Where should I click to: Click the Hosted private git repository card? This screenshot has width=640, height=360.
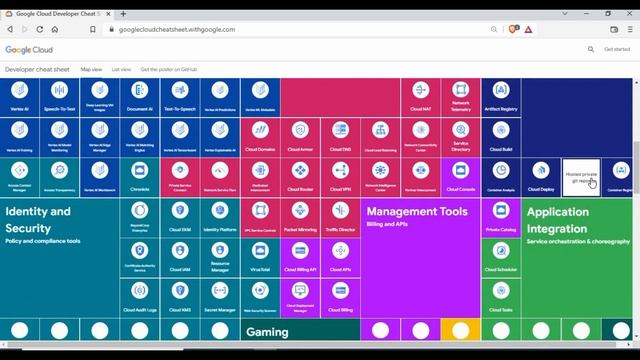(x=581, y=178)
